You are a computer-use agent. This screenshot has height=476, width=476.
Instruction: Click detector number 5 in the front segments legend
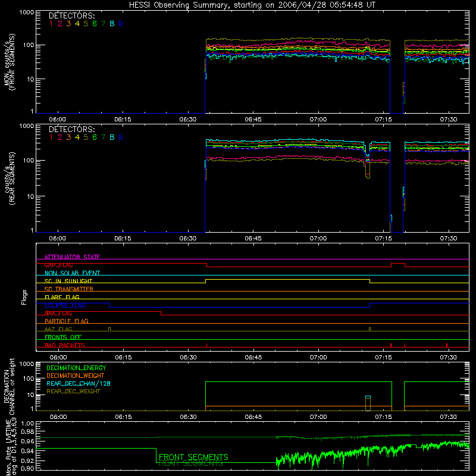pos(86,24)
